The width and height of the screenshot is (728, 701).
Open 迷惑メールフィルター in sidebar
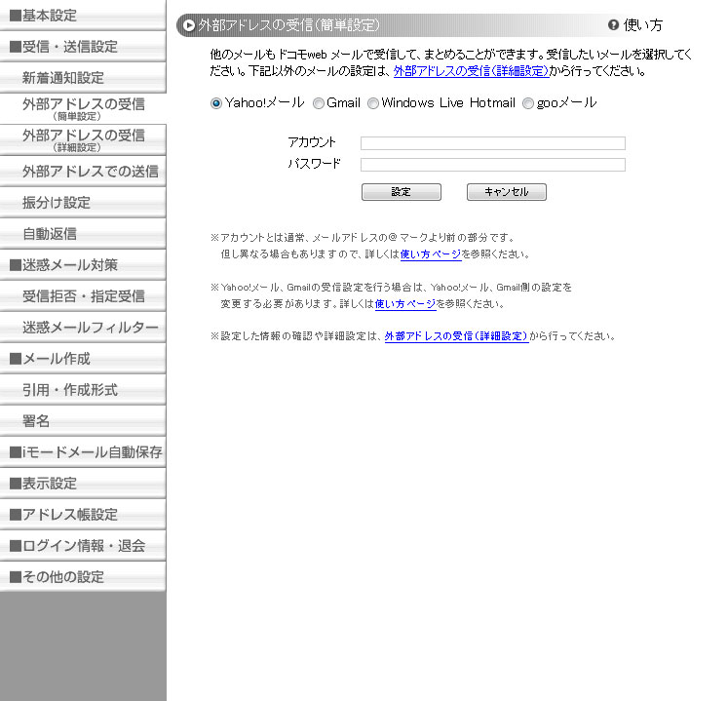pyautogui.click(x=83, y=328)
